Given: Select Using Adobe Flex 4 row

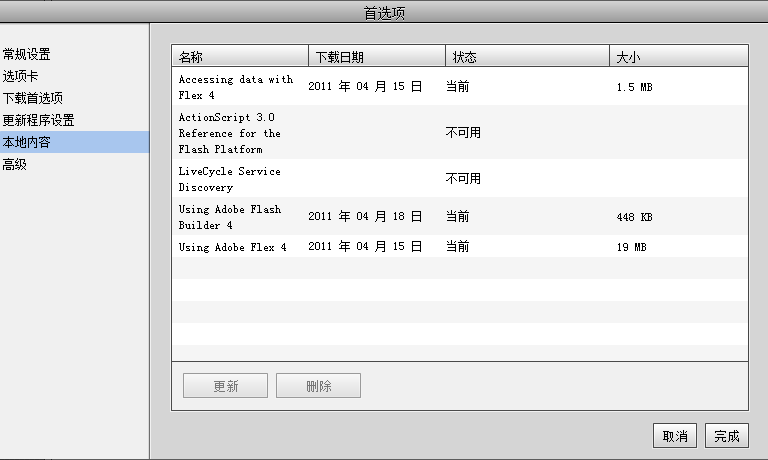Looking at the screenshot, I should click(460, 246).
